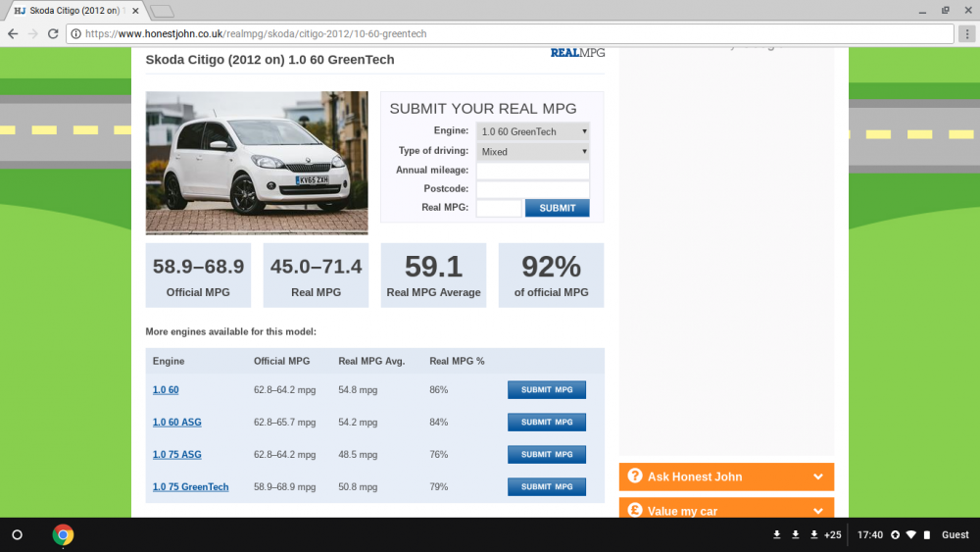980x552 pixels.
Task: Go back with browser back arrow
Action: point(13,33)
